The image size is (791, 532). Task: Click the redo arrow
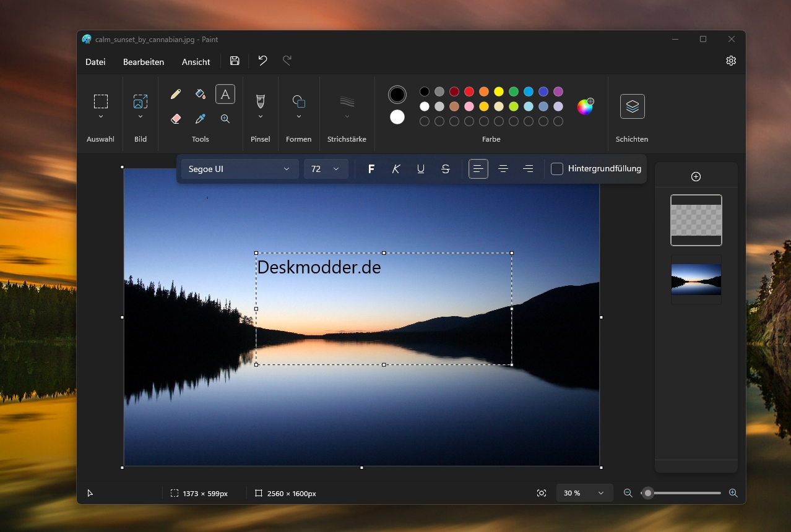[287, 61]
